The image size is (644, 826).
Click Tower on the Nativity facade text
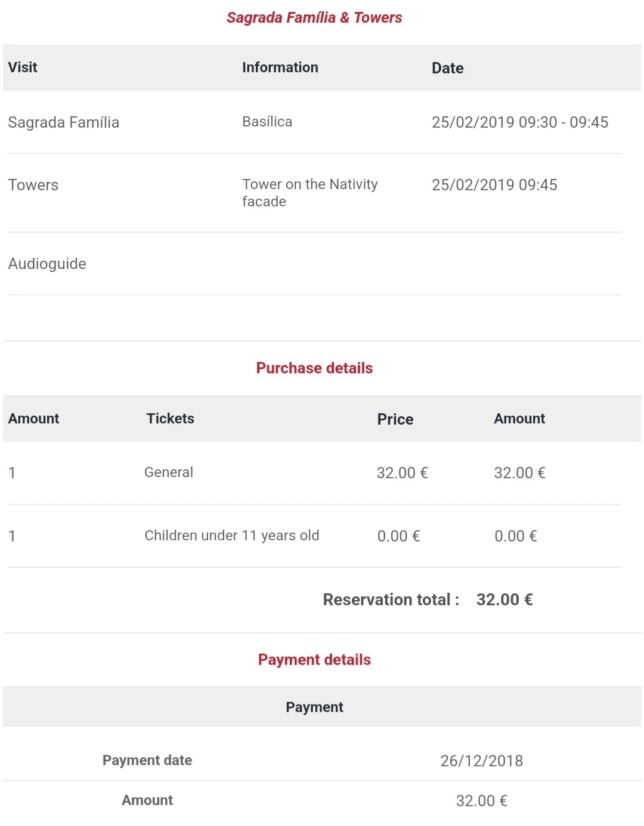309,193
